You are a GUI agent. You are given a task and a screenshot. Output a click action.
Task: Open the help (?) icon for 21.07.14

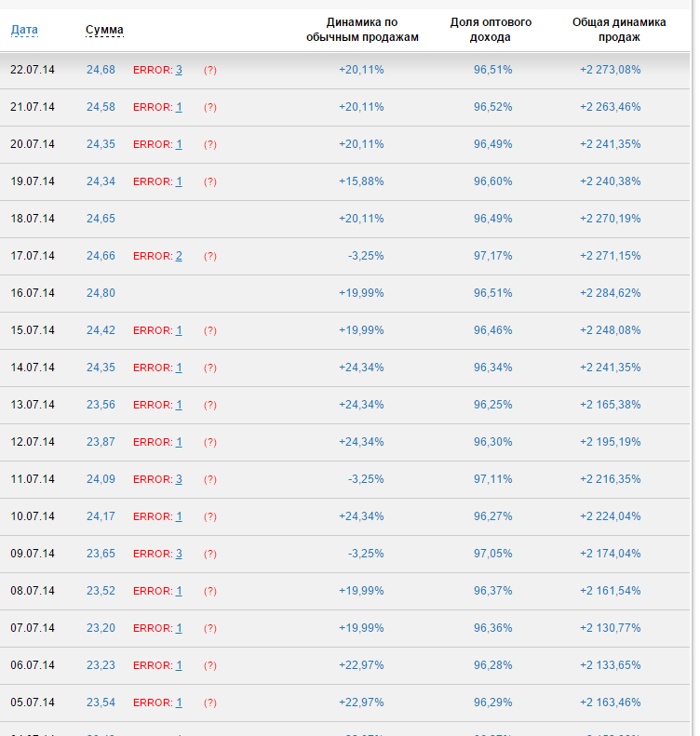coord(210,107)
